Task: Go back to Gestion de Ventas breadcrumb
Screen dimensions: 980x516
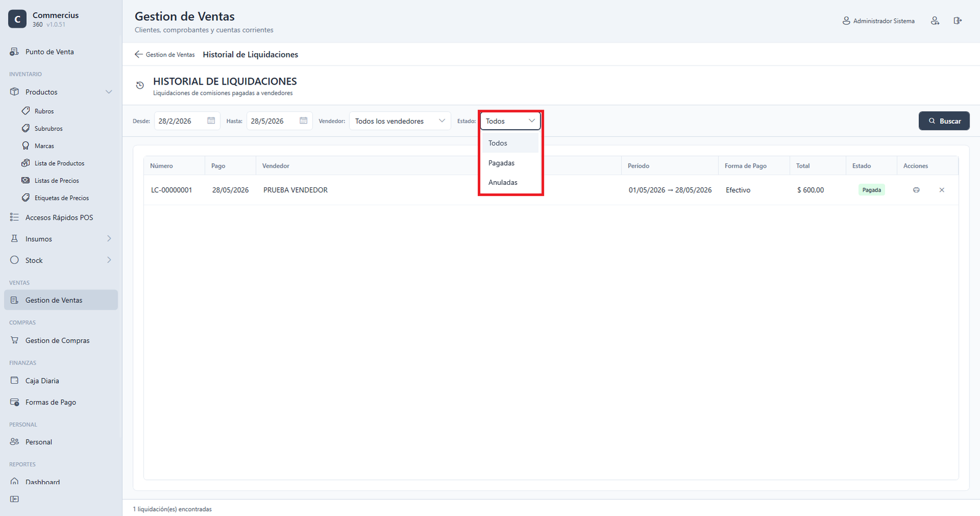Action: (x=165, y=54)
